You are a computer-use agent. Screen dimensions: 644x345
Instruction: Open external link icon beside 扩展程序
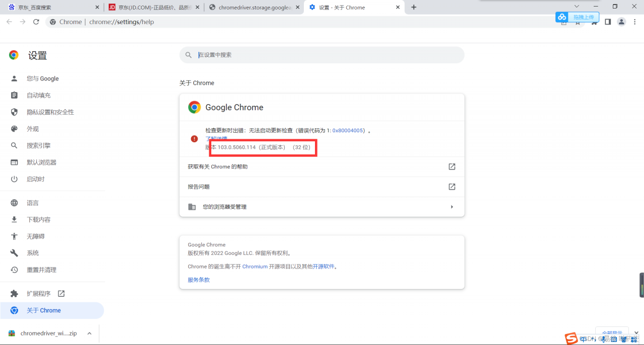tap(61, 293)
